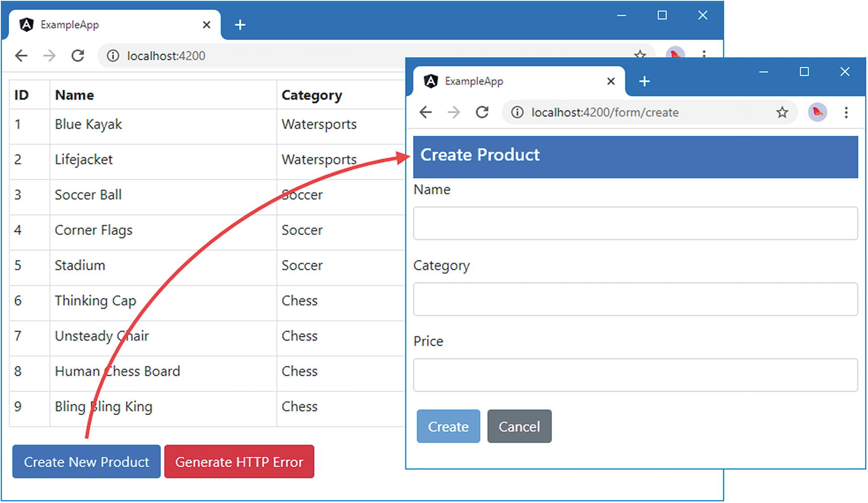Focus the Price input field
Screen dimensions: 868x503
point(636,375)
